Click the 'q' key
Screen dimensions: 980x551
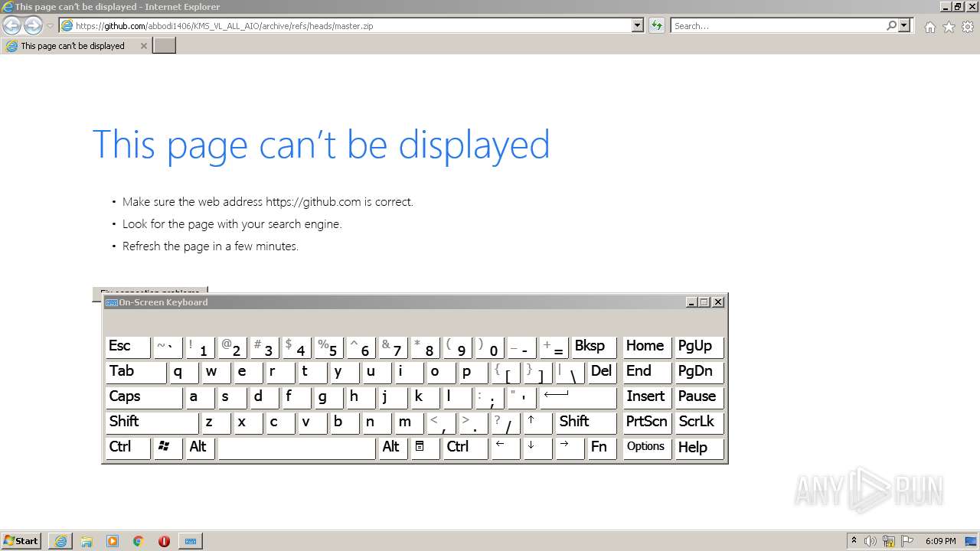click(x=183, y=371)
